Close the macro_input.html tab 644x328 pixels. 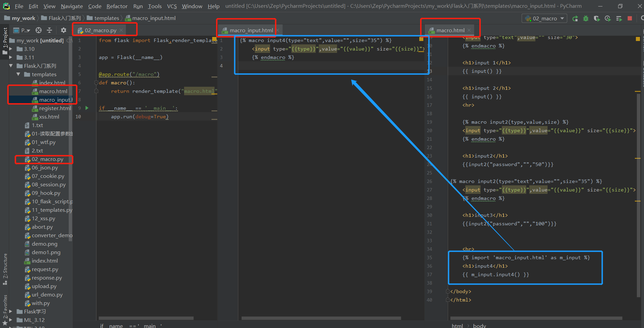(x=277, y=30)
